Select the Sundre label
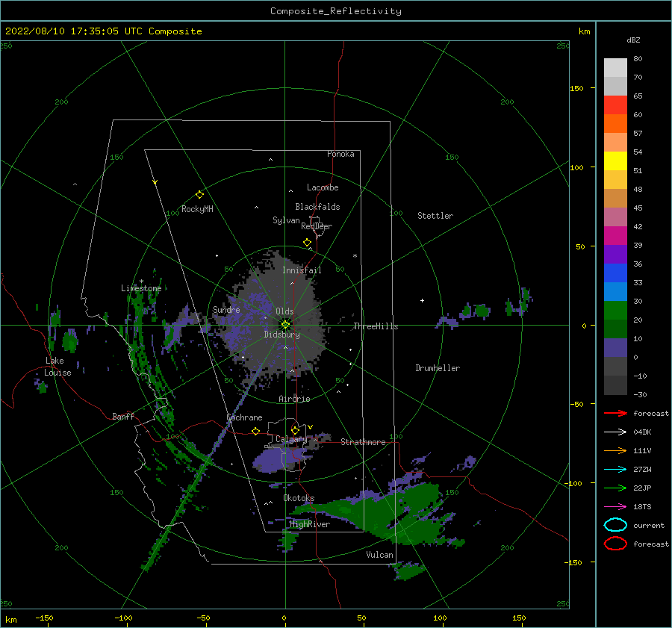 226,309
